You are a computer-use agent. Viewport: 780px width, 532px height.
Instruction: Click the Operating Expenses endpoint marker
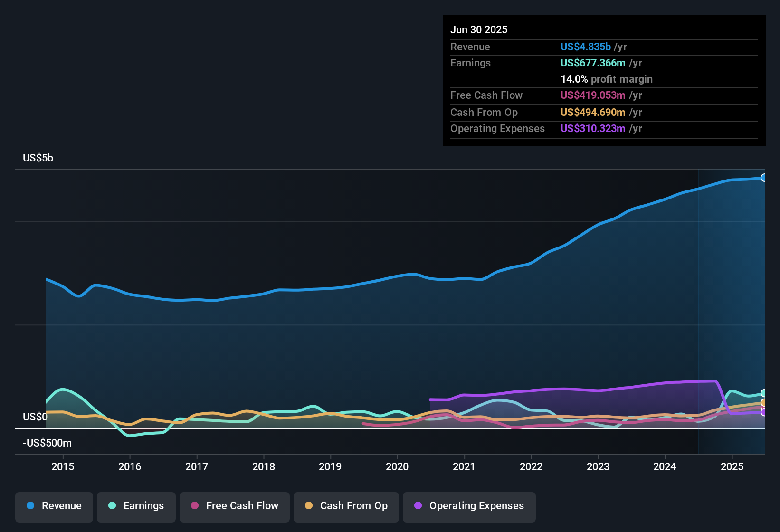[x=764, y=412]
